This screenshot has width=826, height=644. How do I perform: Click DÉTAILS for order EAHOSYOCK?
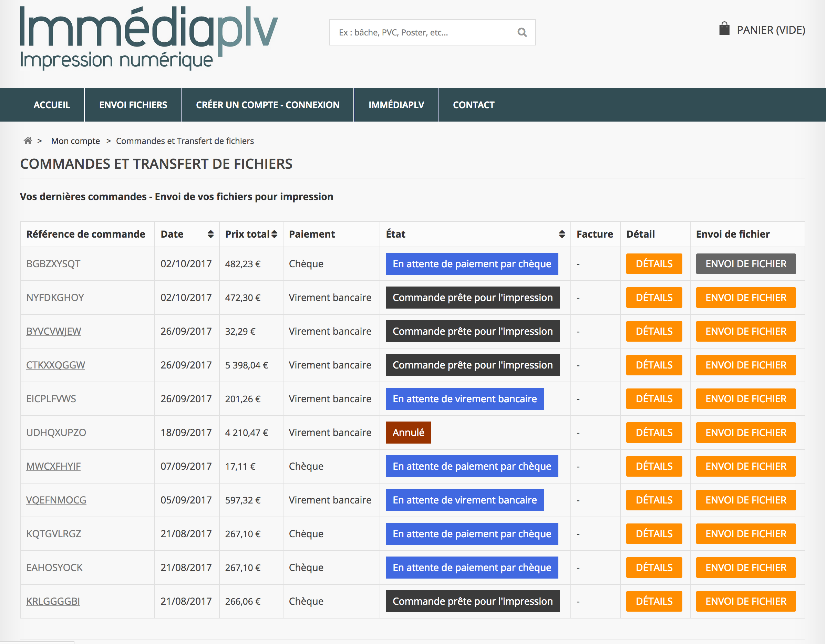coord(654,567)
